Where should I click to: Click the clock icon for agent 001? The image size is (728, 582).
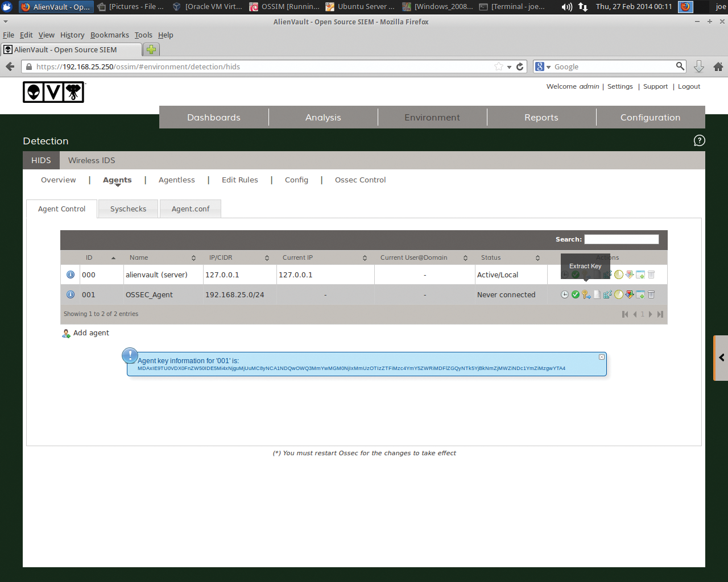click(x=564, y=294)
